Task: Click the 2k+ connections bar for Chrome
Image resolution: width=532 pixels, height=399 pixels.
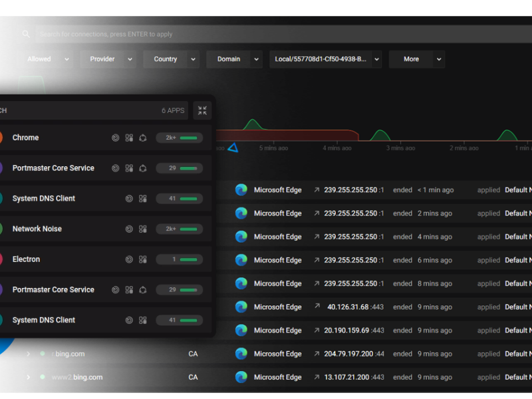Action: click(179, 138)
